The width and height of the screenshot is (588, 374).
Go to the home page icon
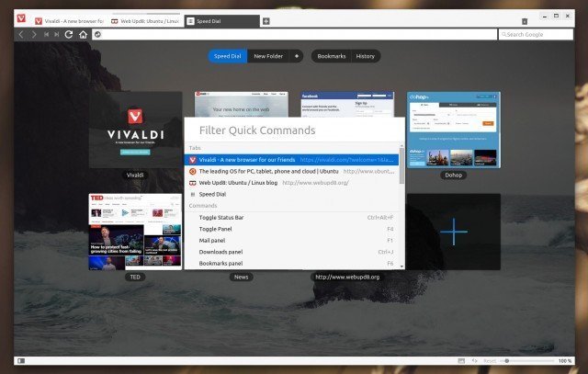click(x=83, y=34)
